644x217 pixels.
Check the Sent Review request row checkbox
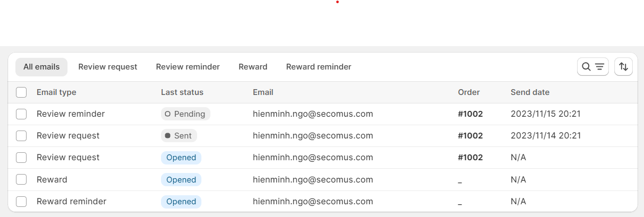pyautogui.click(x=21, y=136)
